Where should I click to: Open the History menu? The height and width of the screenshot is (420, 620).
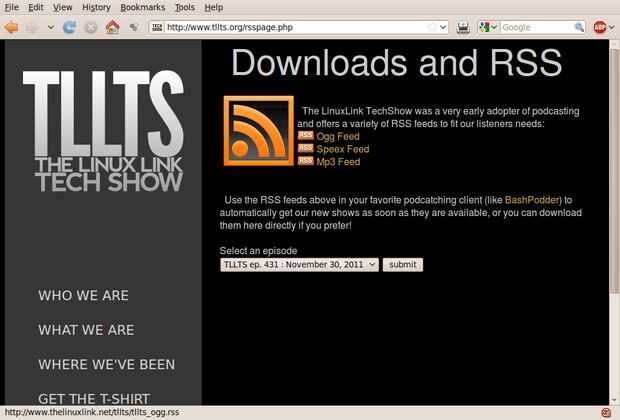pos(96,7)
